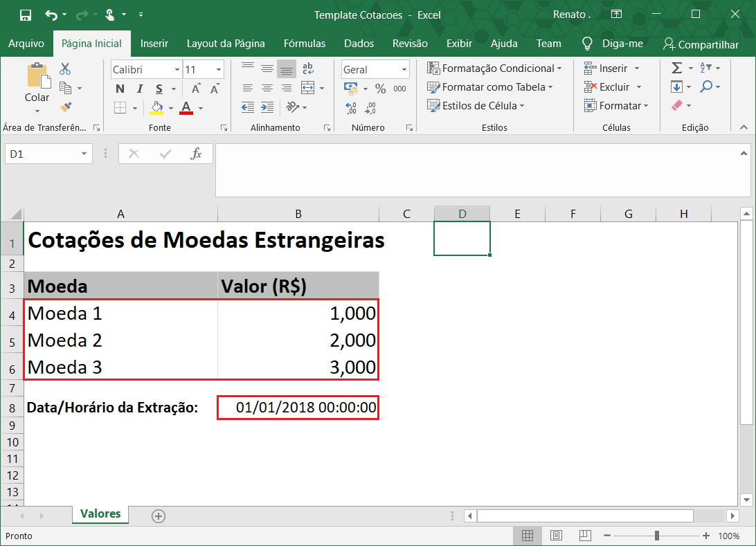Click the zoom slider handle
Viewport: 756px width, 546px height.
[657, 536]
